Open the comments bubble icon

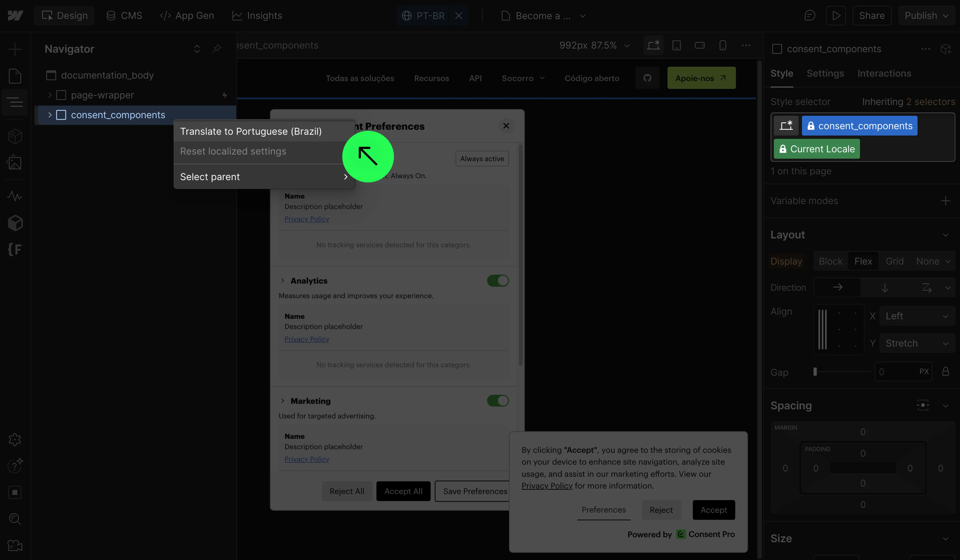(x=809, y=16)
